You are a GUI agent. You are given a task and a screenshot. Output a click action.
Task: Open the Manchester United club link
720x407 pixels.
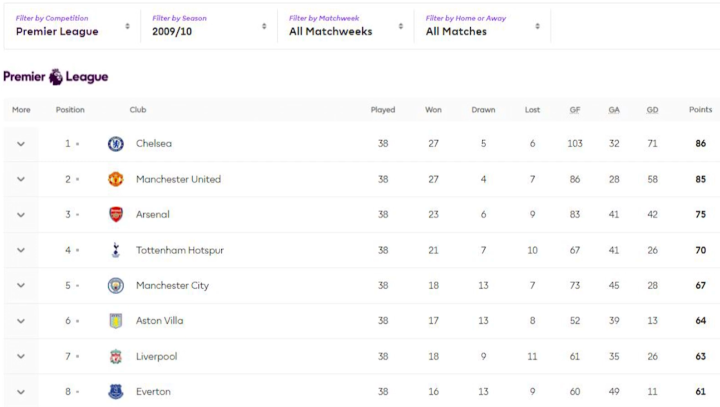point(178,180)
